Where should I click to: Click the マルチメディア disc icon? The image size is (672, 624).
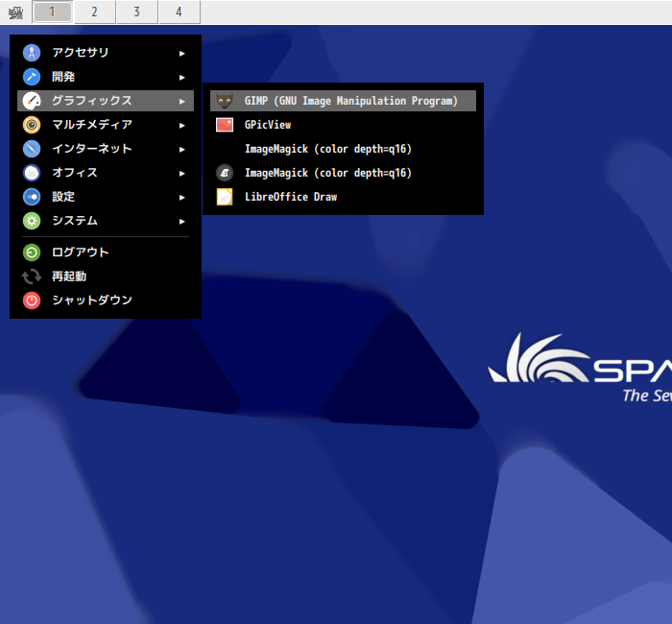pyautogui.click(x=32, y=125)
